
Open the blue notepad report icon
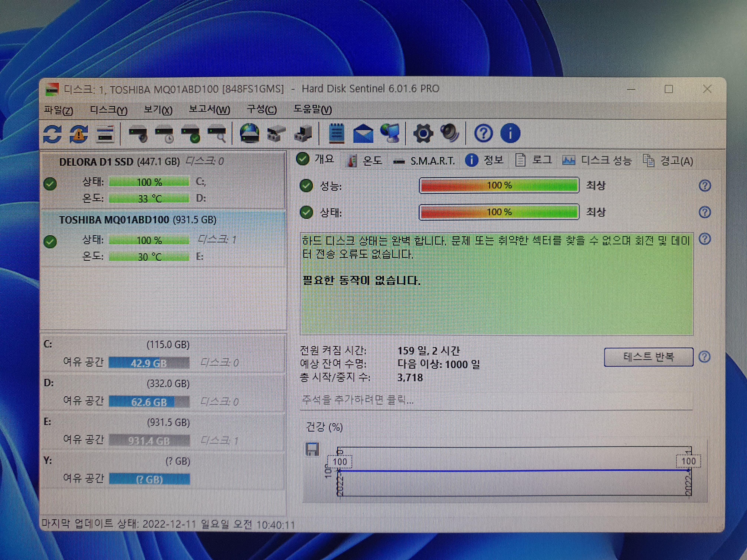click(336, 134)
